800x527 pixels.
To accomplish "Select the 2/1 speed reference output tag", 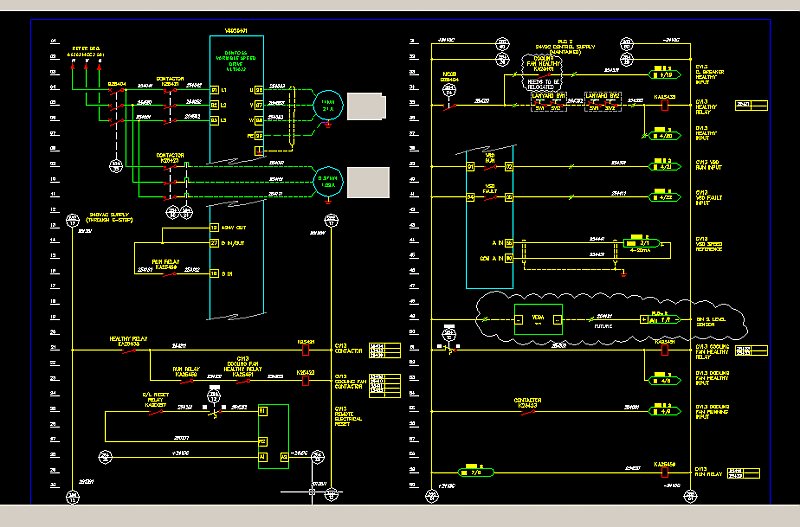I will [644, 241].
